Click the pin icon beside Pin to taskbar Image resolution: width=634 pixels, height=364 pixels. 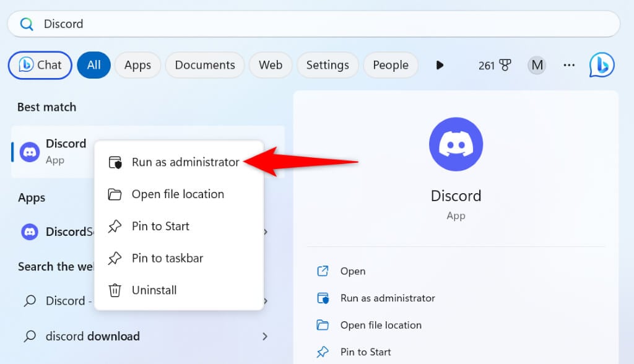[115, 258]
